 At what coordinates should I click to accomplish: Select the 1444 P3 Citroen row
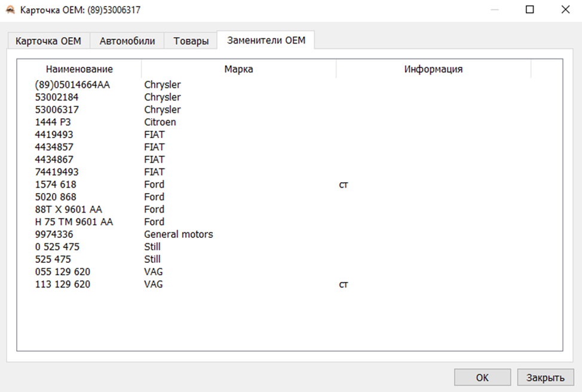[x=55, y=122]
